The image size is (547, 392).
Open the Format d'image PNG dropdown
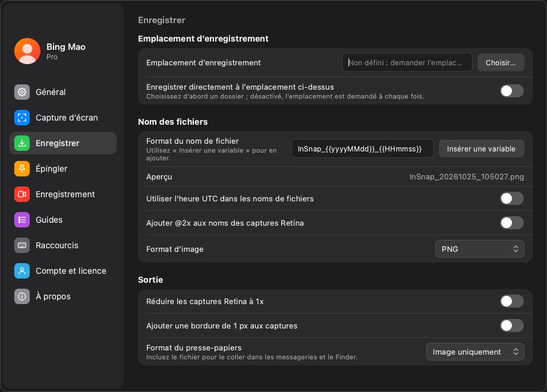[480, 249]
